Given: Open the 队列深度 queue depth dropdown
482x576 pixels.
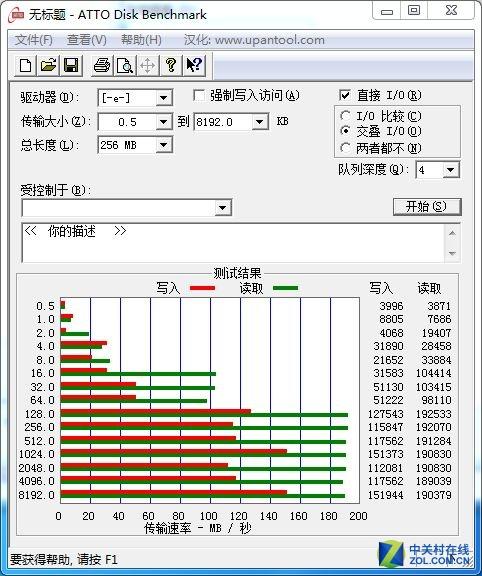Looking at the screenshot, I should (x=450, y=170).
